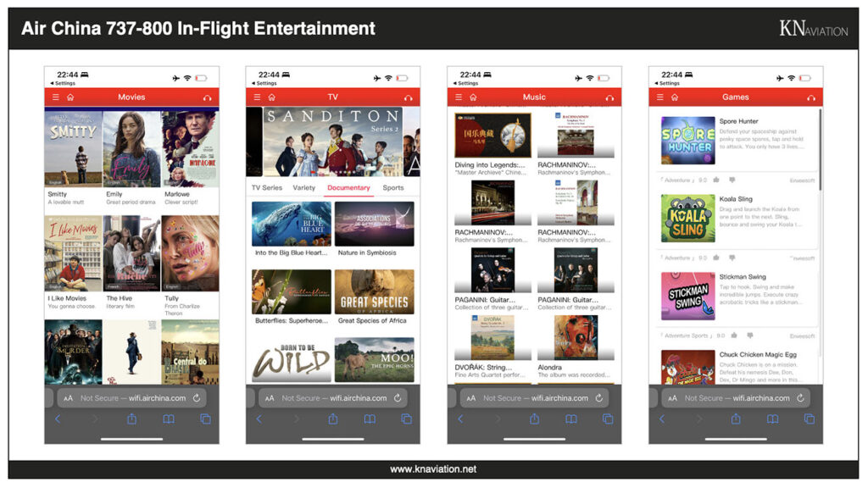The image size is (868, 488).
Task: Open Safari bookmarks on the Movies screen
Action: point(169,419)
